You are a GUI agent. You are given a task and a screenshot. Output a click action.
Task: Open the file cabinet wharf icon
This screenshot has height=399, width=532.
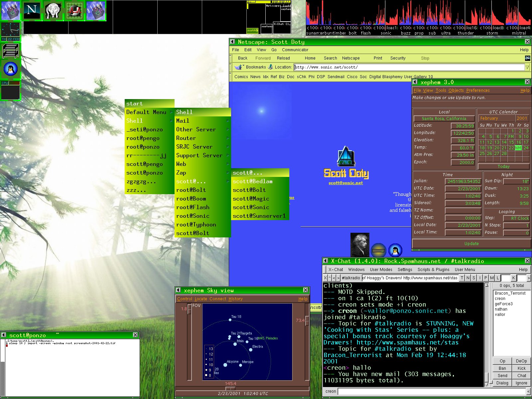pos(11,51)
